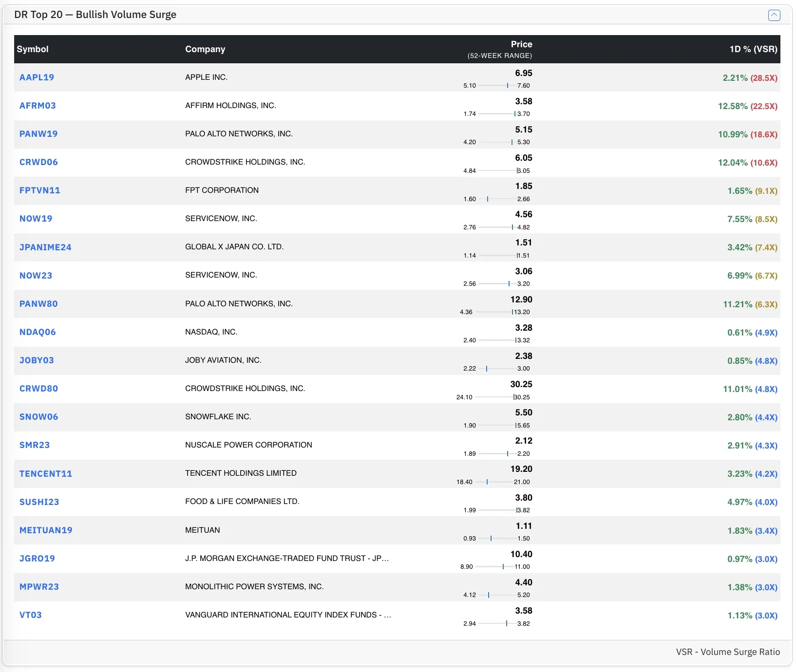Click the 4.97% (4.0X) change value
796x672 pixels.
point(753,502)
